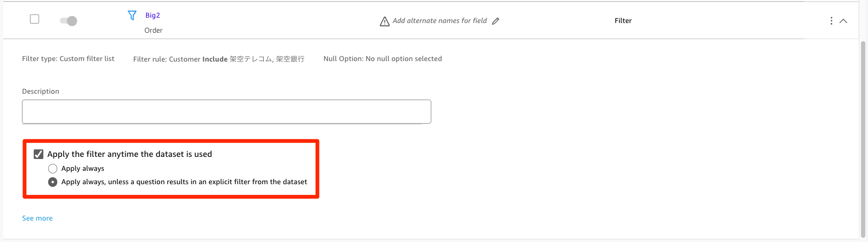Select Apply always, unless explicit filter radio
This screenshot has width=868, height=242.
coord(52,182)
